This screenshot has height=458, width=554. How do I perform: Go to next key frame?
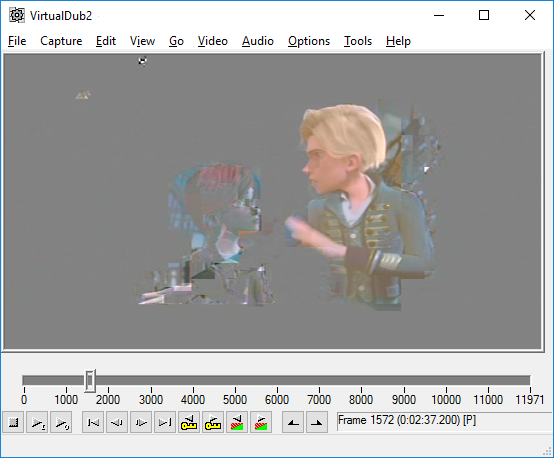tap(213, 422)
